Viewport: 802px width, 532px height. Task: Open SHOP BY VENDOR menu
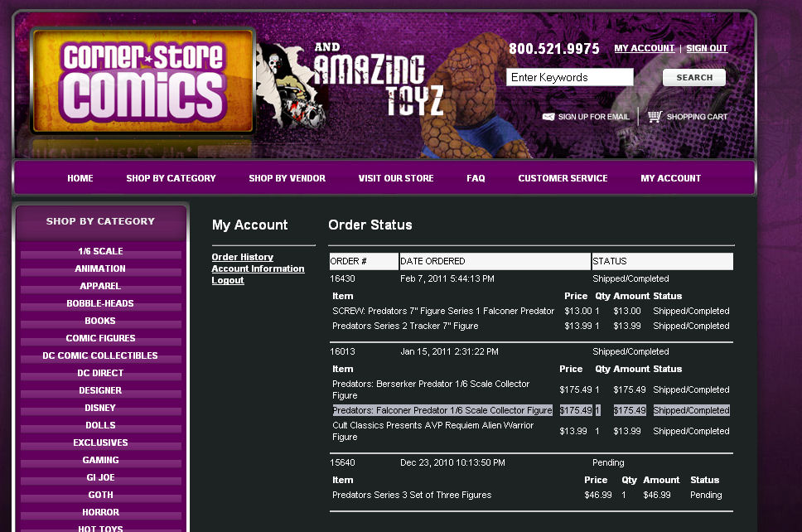pos(287,178)
